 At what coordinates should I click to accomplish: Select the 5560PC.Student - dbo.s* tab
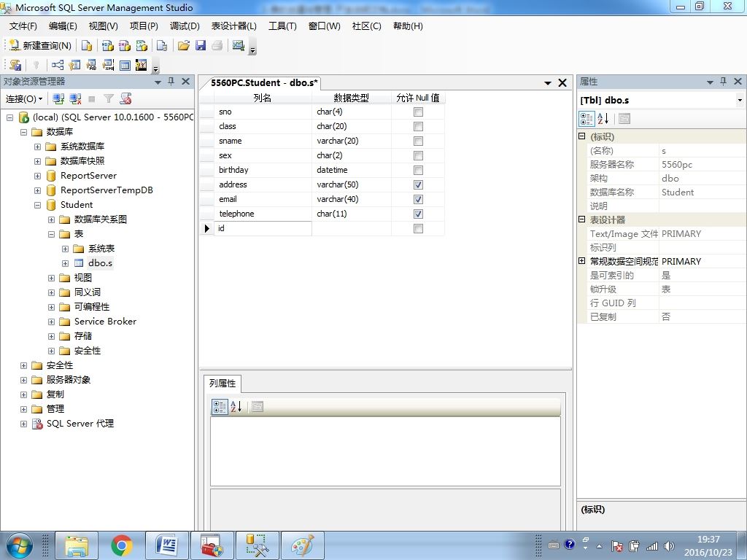[x=264, y=83]
